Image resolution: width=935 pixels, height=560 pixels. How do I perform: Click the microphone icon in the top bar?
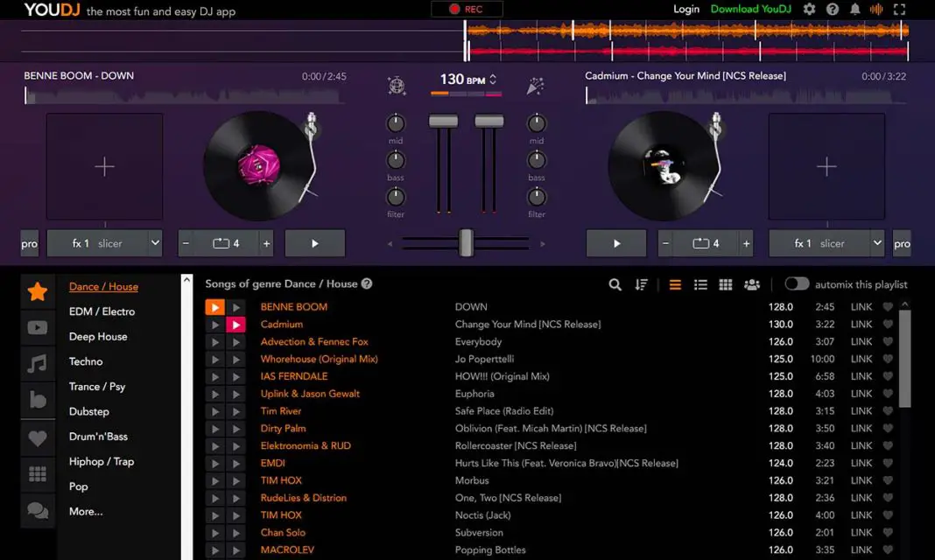(875, 10)
